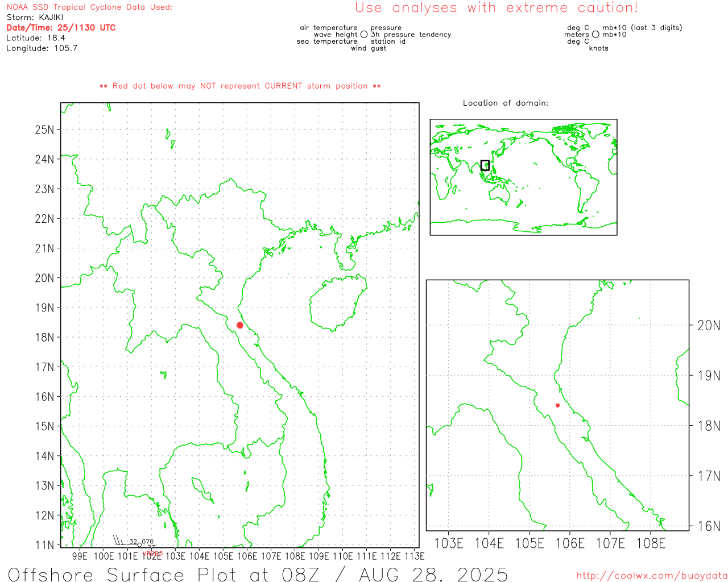The width and height of the screenshot is (728, 582).
Task: Click the 19N label on zoomed map
Action: tap(709, 376)
